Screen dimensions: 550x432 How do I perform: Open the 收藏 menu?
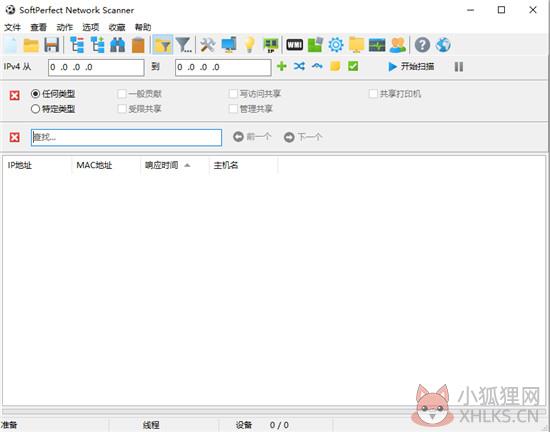tap(117, 27)
